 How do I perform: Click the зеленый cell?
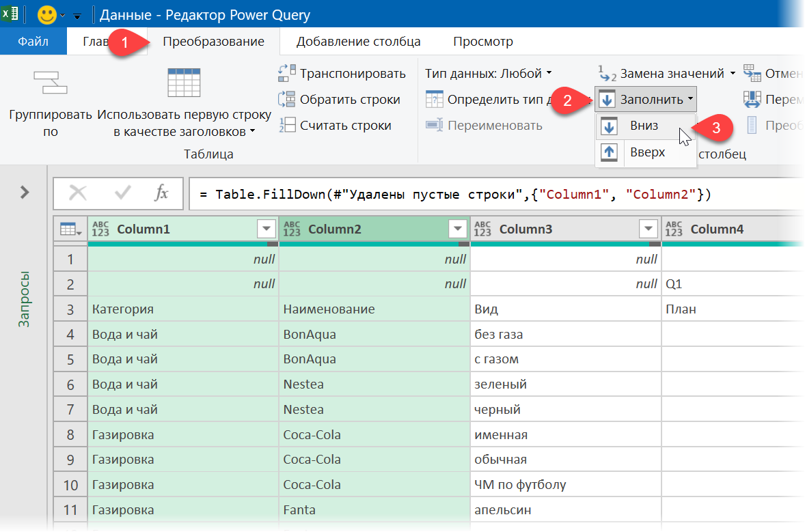566,384
